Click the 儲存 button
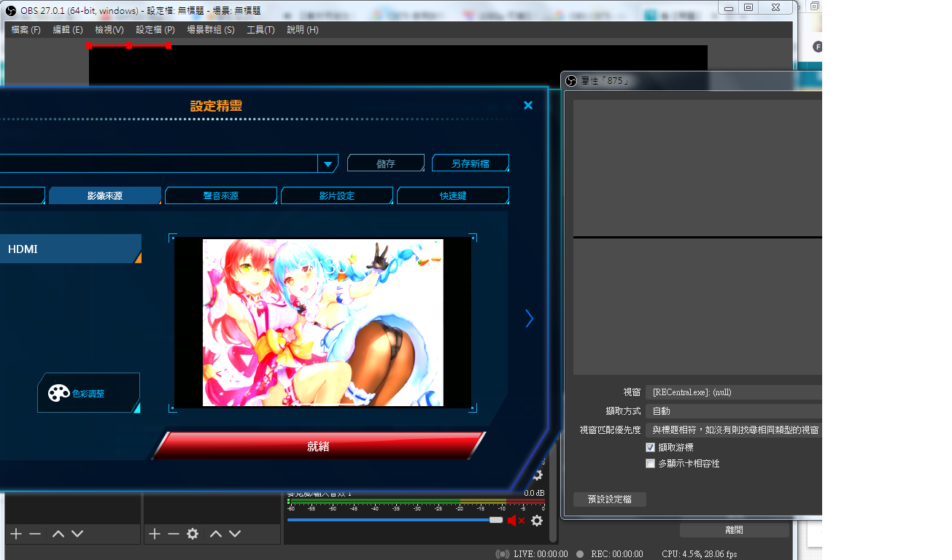This screenshot has height=560, width=952. coord(386,163)
